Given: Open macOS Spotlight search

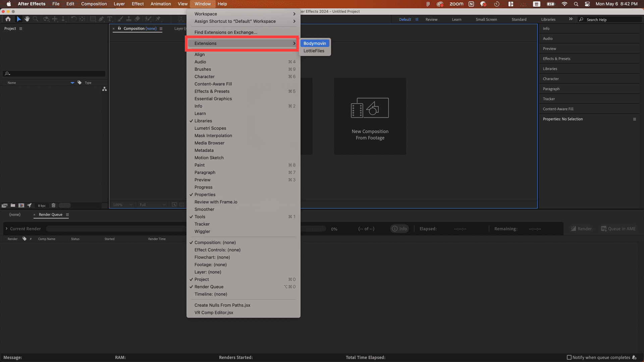Looking at the screenshot, I should pyautogui.click(x=576, y=4).
